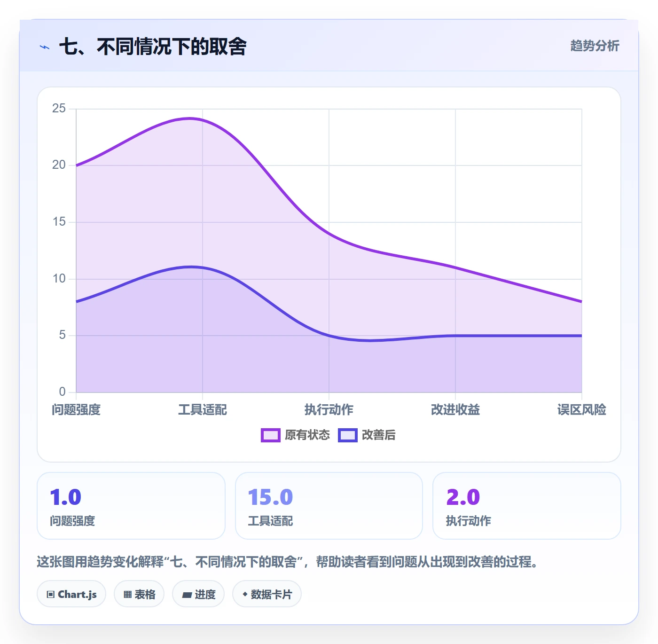Click the 表格 tag chip
The height and width of the screenshot is (644, 658).
[x=139, y=594]
